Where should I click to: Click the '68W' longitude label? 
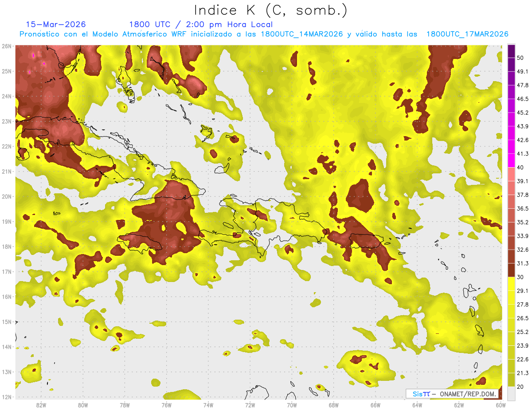coord(334,405)
